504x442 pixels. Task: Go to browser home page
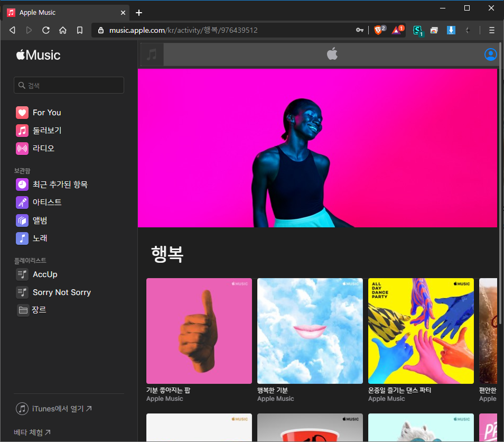tap(63, 30)
